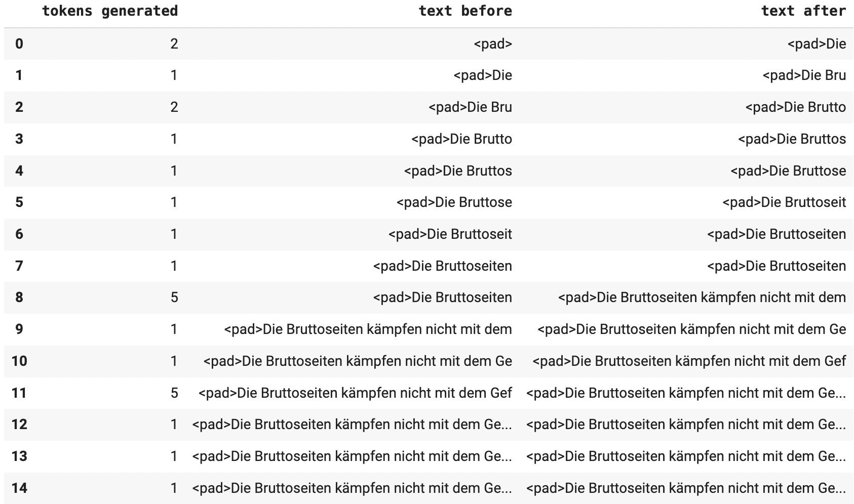Click "<pad>Die Bruttose" in text after column
The width and height of the screenshot is (854, 504).
pyautogui.click(x=788, y=171)
